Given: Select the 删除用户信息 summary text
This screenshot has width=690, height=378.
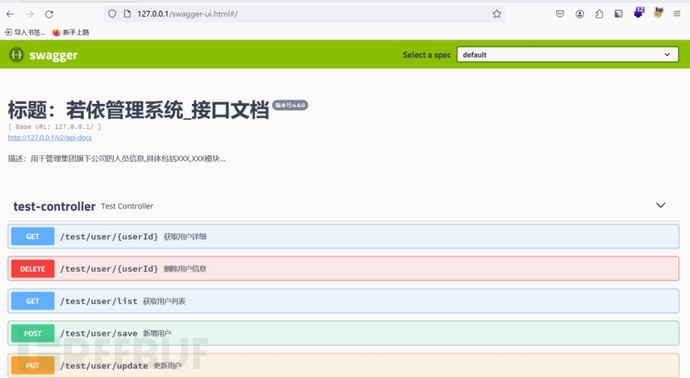Looking at the screenshot, I should 185,268.
